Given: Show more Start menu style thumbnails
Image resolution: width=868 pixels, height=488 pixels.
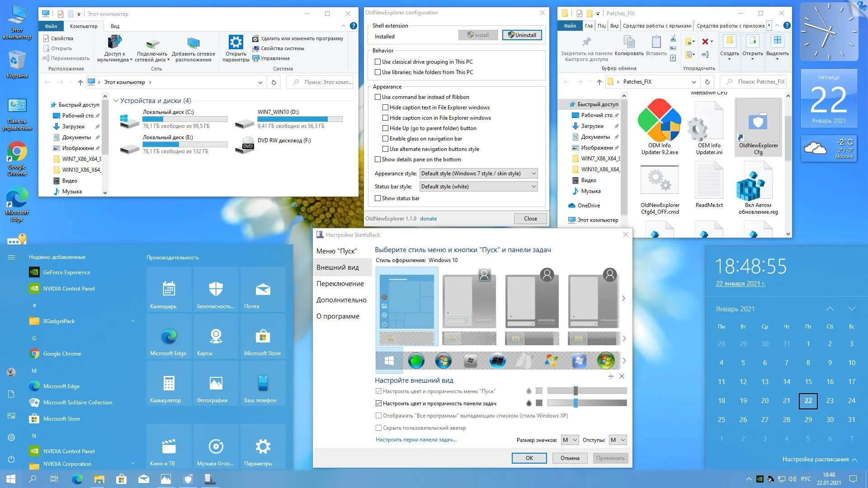Looking at the screenshot, I should coord(623,298).
